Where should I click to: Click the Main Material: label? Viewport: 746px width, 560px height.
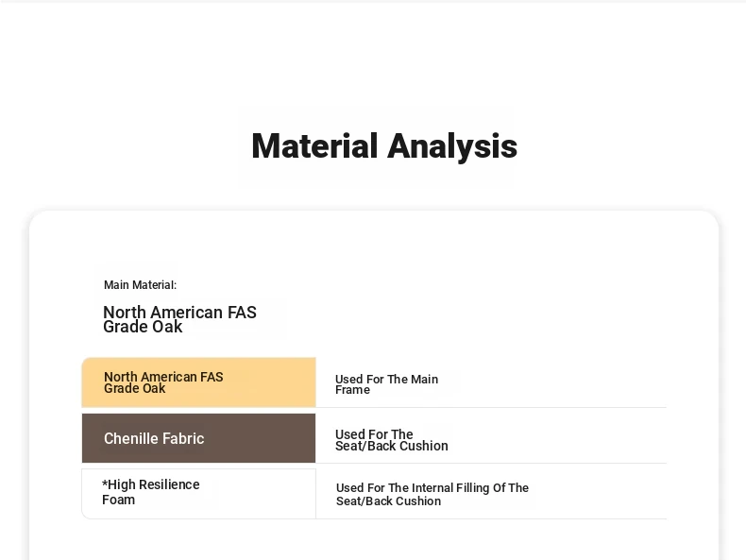pos(140,285)
